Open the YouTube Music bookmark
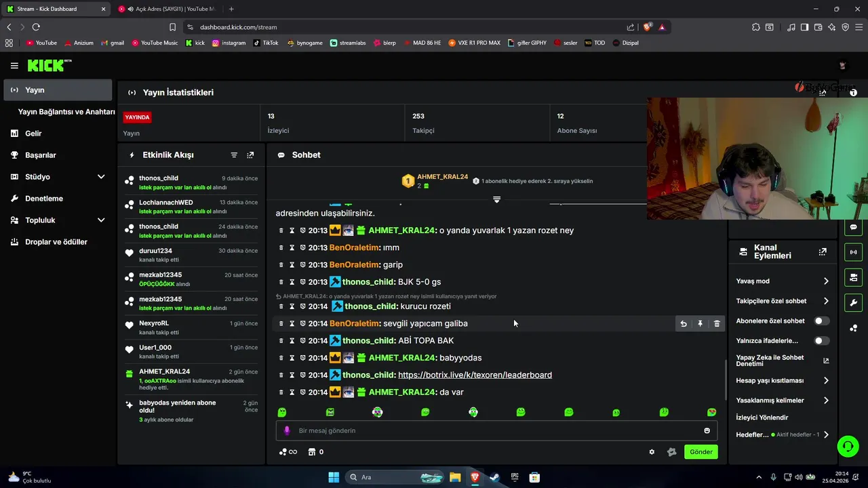 155,43
